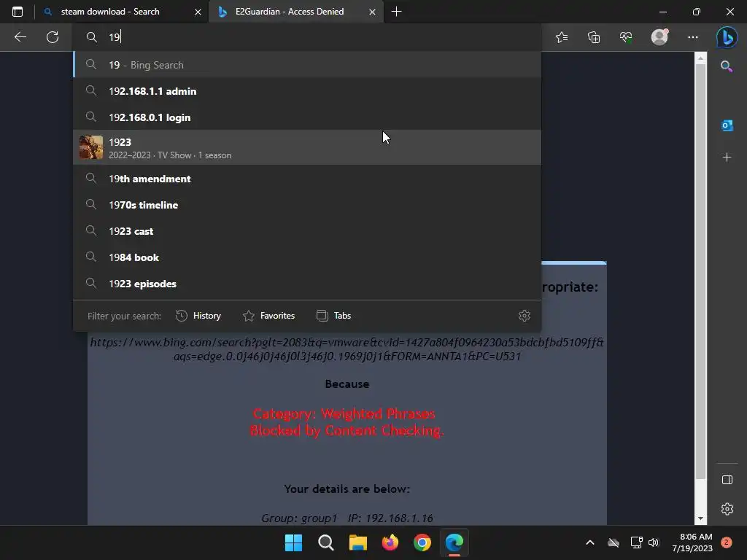The image size is (747, 560).
Task: Open network status tray icon
Action: (x=636, y=542)
